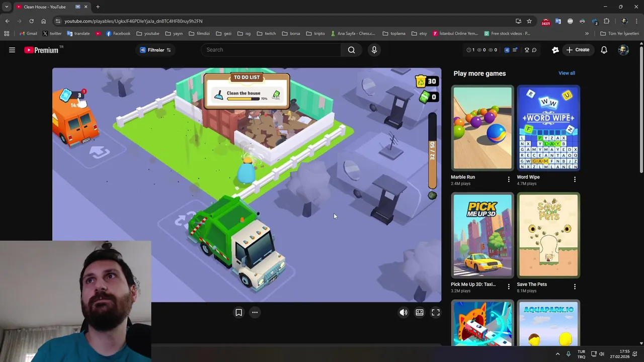Viewport: 644px width, 362px height.
Task: Open the Save The Pets thumbnail
Action: pos(548,235)
